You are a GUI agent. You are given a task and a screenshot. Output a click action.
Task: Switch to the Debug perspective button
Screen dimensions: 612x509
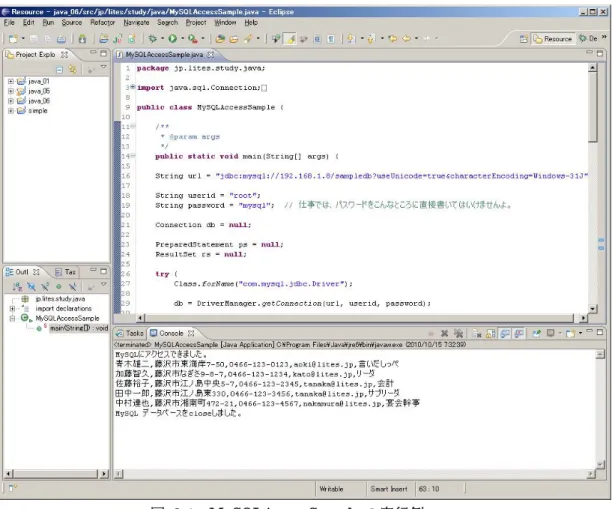588,39
